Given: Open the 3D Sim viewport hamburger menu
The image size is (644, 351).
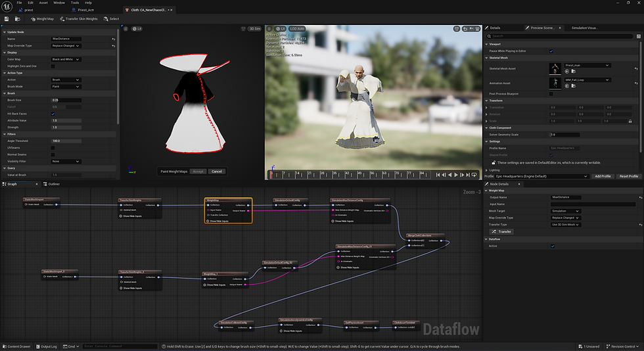Looking at the screenshot, I should pyautogui.click(x=126, y=29).
